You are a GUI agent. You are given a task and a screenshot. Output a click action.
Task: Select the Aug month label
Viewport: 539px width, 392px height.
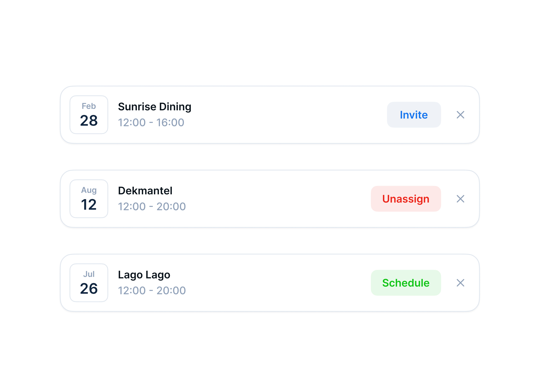[89, 190]
